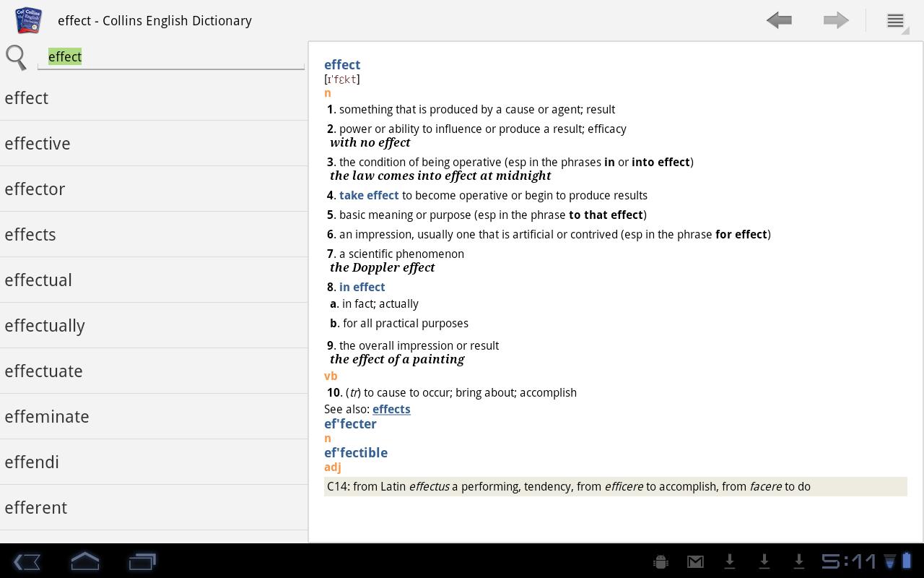Select "effective" from the word list

pyautogui.click(x=38, y=143)
